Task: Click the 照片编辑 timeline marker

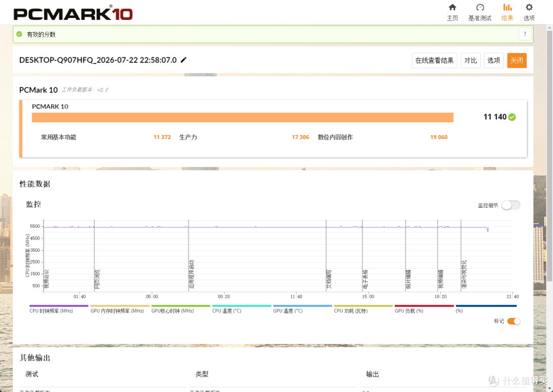Action: 409,279
